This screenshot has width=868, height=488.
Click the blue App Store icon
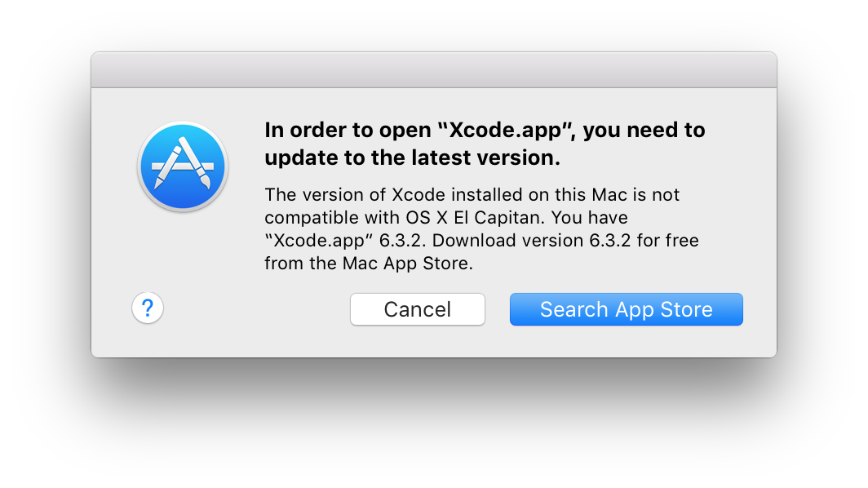[x=183, y=166]
